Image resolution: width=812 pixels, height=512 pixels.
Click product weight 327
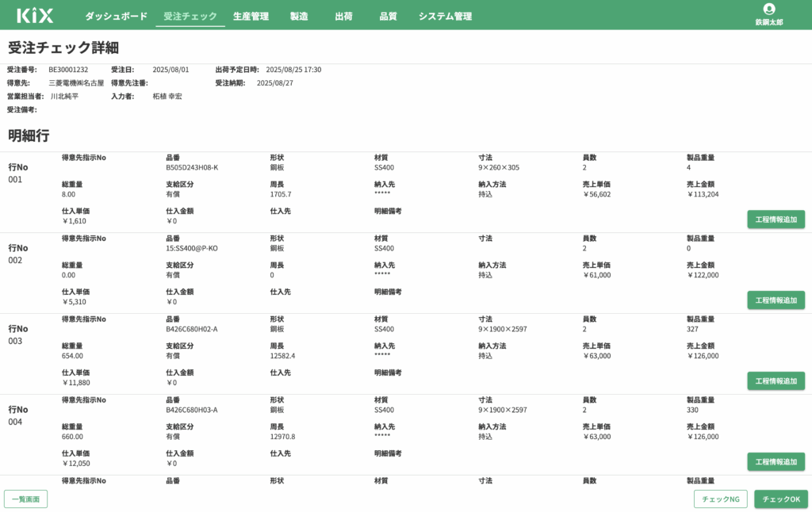(x=692, y=329)
